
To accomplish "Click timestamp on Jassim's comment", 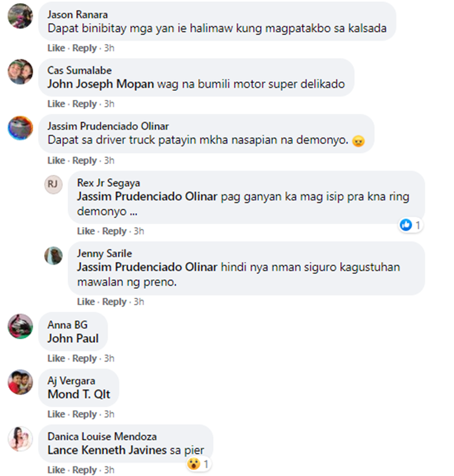I will click(x=109, y=160).
